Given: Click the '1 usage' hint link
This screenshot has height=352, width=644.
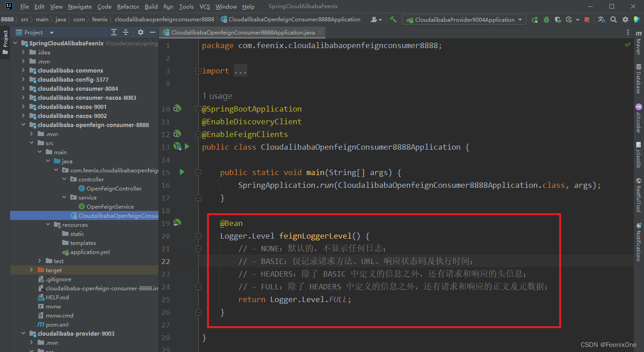Looking at the screenshot, I should [x=217, y=96].
